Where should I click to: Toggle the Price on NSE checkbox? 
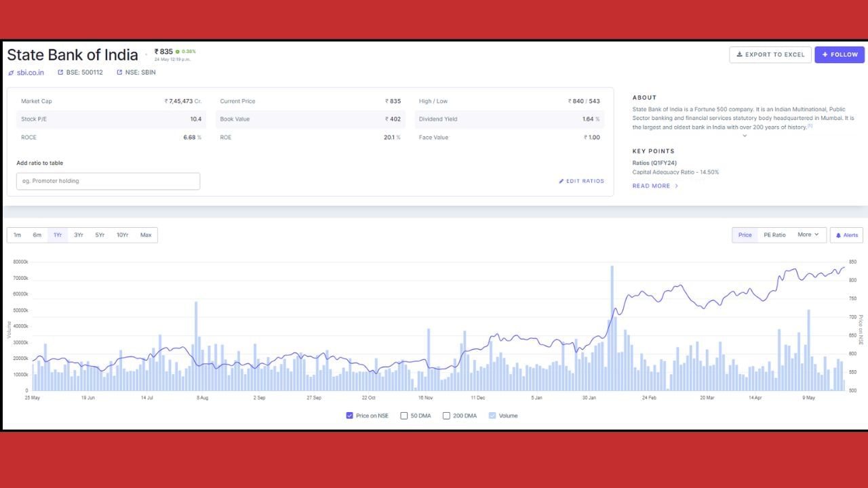(x=350, y=415)
